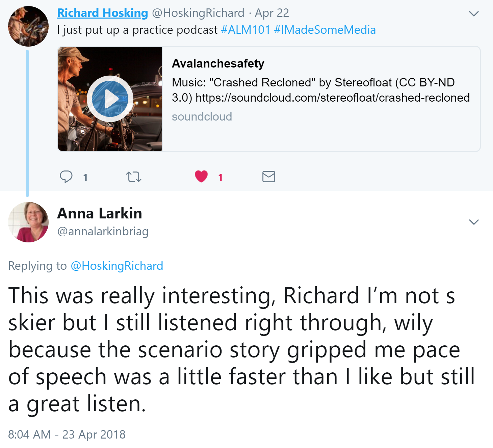This screenshot has height=448, width=493.
Task: Click the reply count showing 1
Action: tap(85, 176)
